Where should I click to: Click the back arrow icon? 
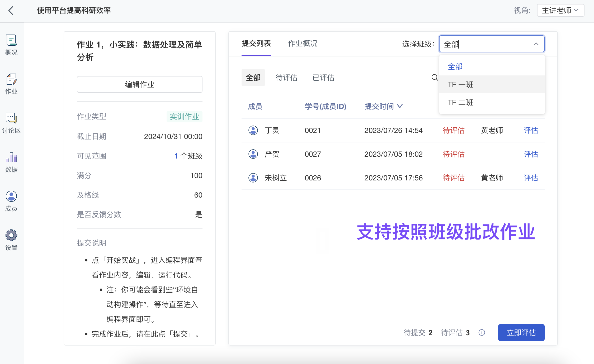pyautogui.click(x=11, y=11)
